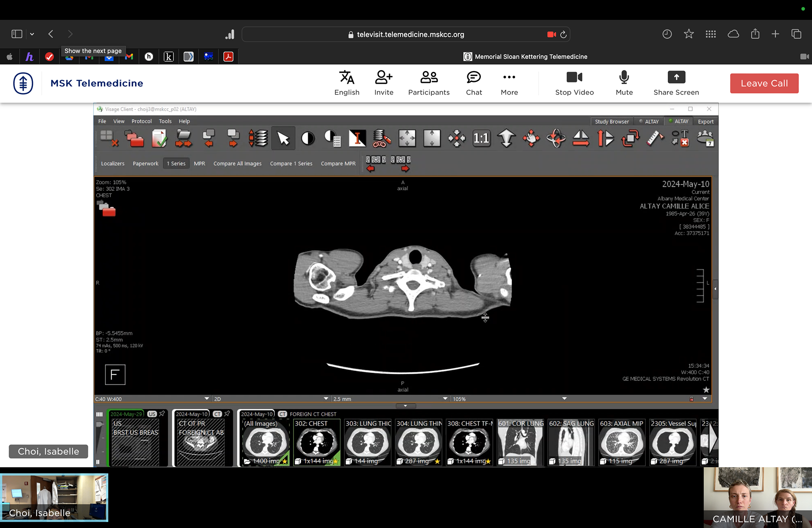Open the 3D rotate tool
The width and height of the screenshot is (812, 528).
coord(556,138)
